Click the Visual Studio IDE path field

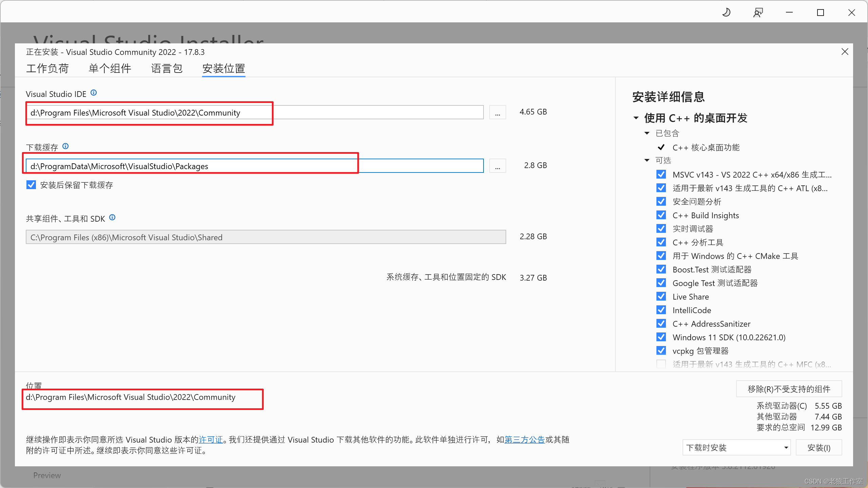[x=254, y=113]
